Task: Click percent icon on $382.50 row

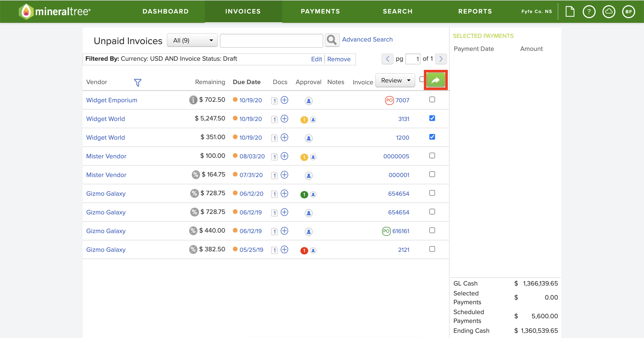Action: [x=193, y=249]
